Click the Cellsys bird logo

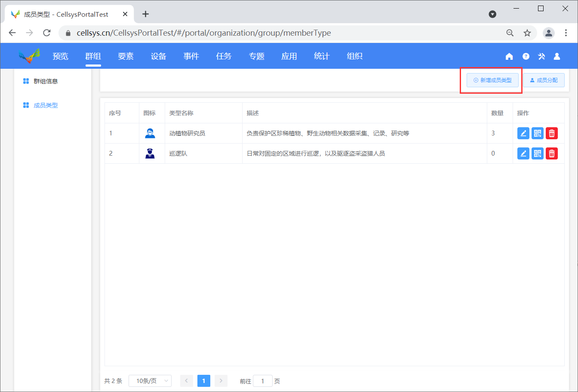coord(29,56)
